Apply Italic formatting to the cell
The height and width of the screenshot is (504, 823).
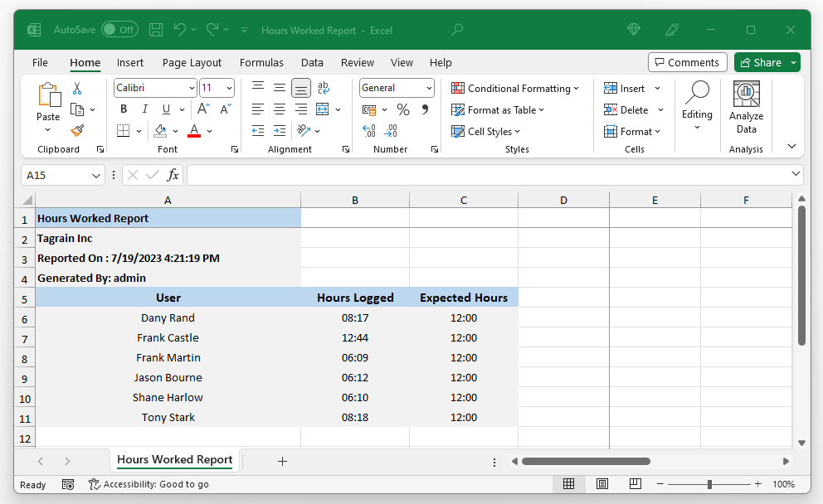[x=145, y=109]
